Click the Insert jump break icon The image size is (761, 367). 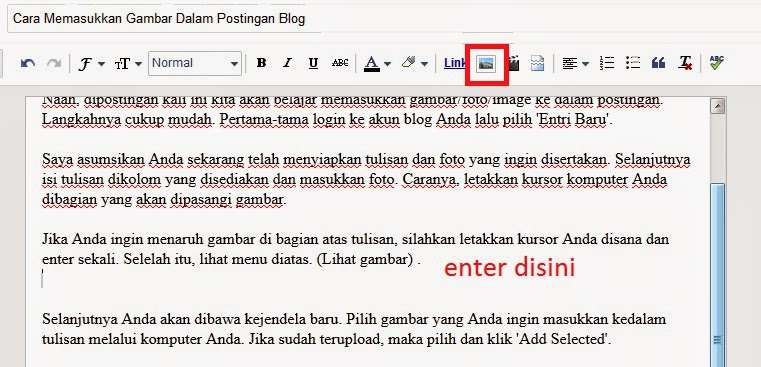point(537,63)
